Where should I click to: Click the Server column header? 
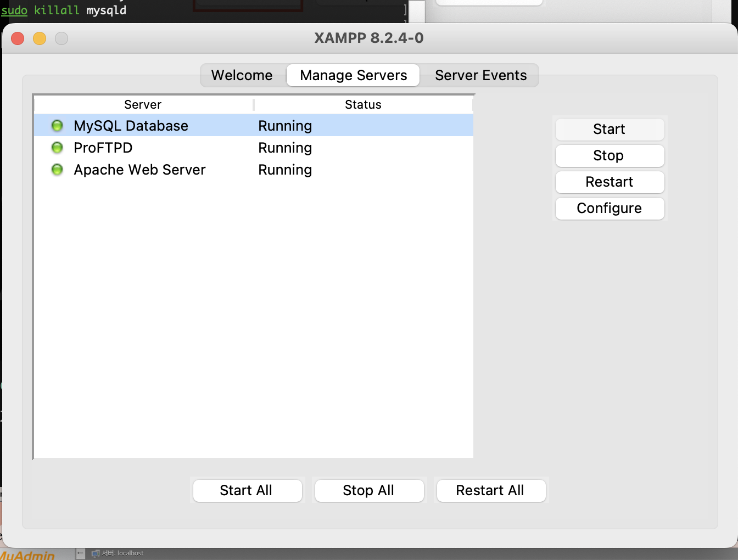[143, 104]
